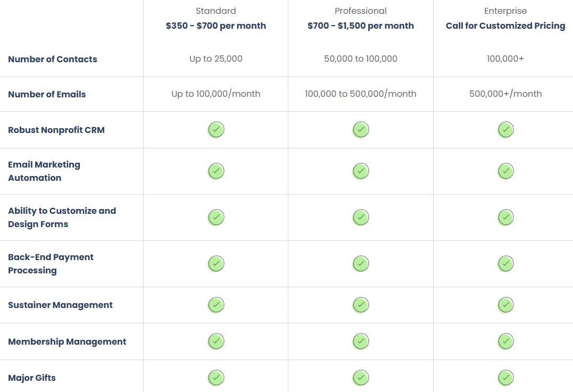Click Professional checkmark for Sustainer Management
This screenshot has width=573, height=392.
coord(361,305)
